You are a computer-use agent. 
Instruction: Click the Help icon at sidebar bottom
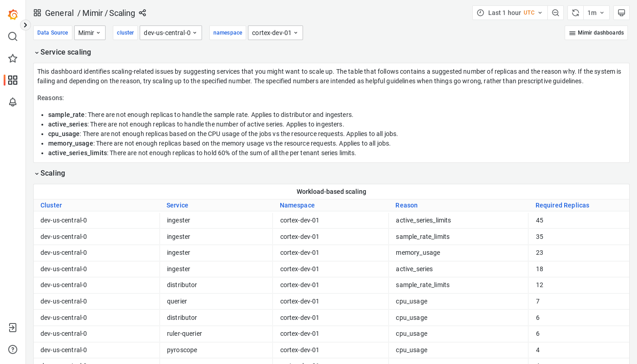[13, 349]
